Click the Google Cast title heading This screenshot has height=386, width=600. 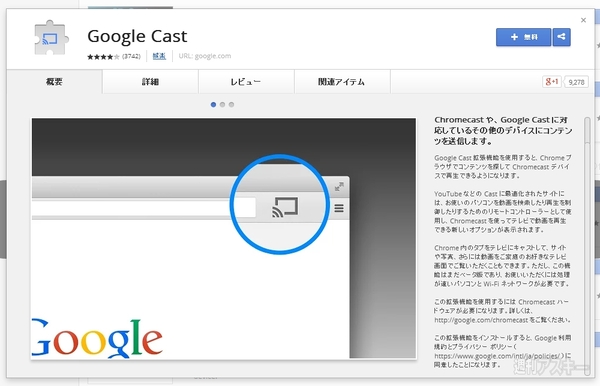click(137, 36)
